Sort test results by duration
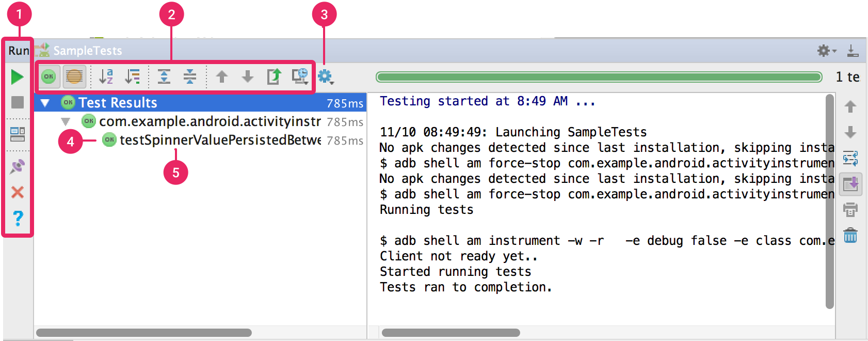 [133, 76]
